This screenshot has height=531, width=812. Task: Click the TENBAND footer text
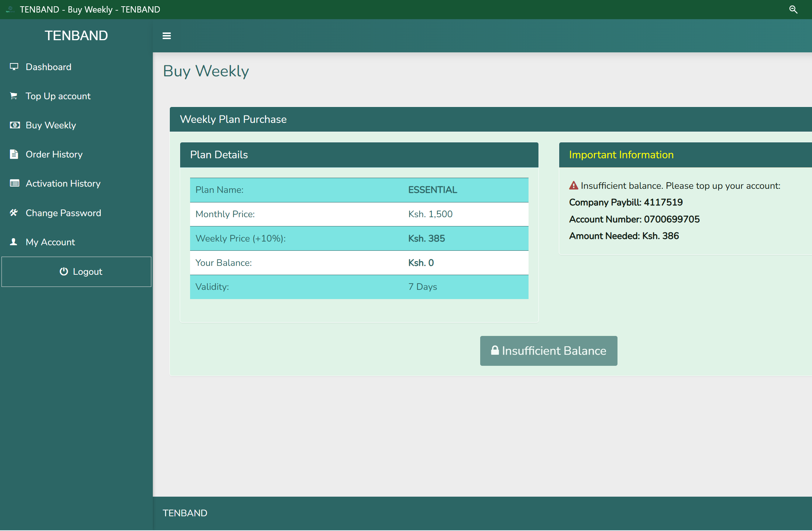click(x=185, y=513)
